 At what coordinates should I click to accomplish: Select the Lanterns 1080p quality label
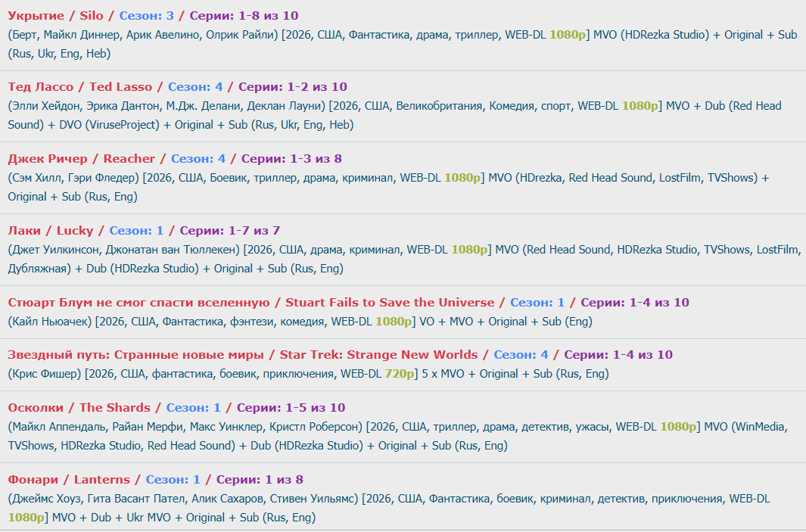[x=26, y=518]
